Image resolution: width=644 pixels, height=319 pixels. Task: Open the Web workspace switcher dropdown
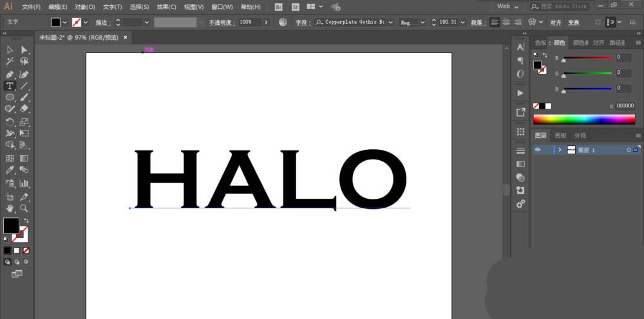coord(508,6)
